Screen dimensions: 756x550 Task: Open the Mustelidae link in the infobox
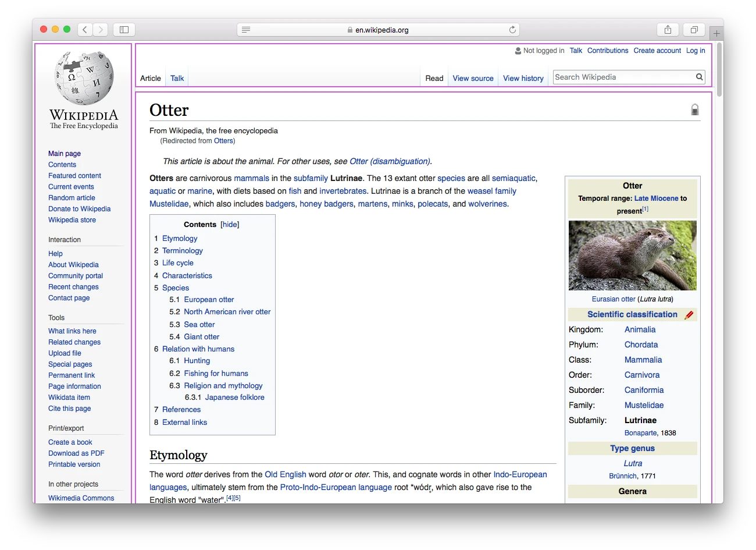click(644, 405)
